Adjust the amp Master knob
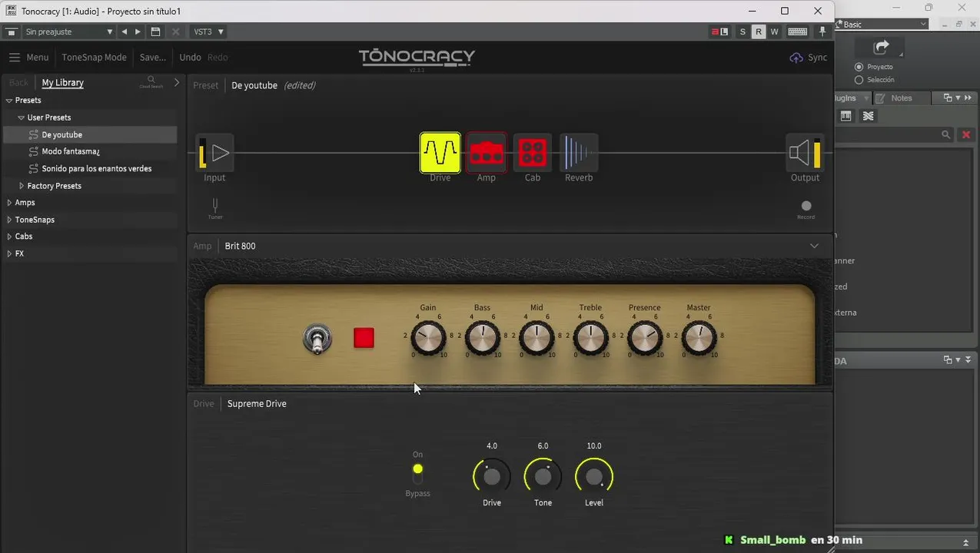Image resolution: width=980 pixels, height=553 pixels. tap(699, 337)
